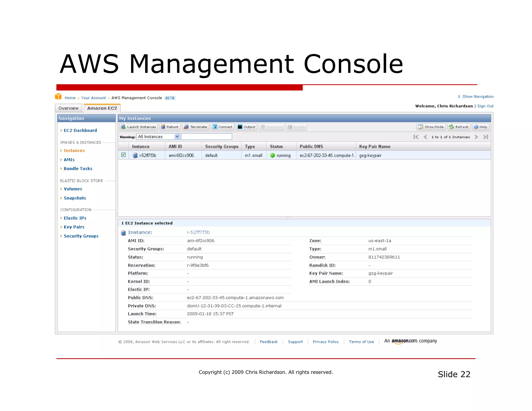Reboot the selected instance
The image size is (532, 411).
coord(170,127)
